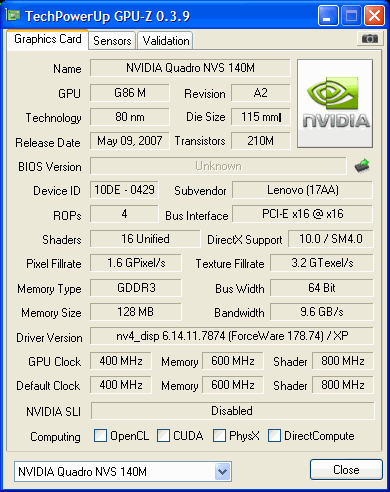Click the Release Date field May 09, 2007
Image resolution: width=390 pixels, height=492 pixels.
coord(130,141)
